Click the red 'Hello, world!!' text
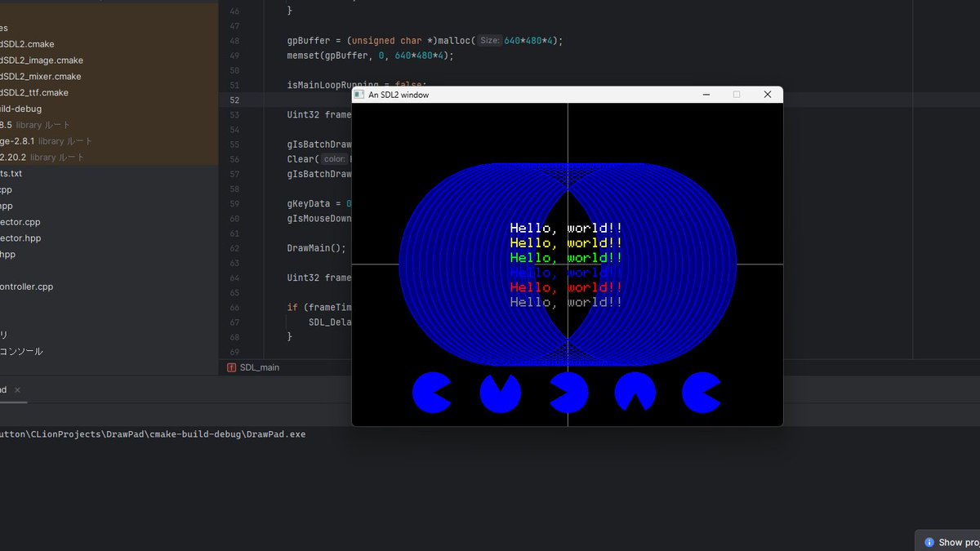Viewport: 980px width, 551px height. click(x=566, y=287)
